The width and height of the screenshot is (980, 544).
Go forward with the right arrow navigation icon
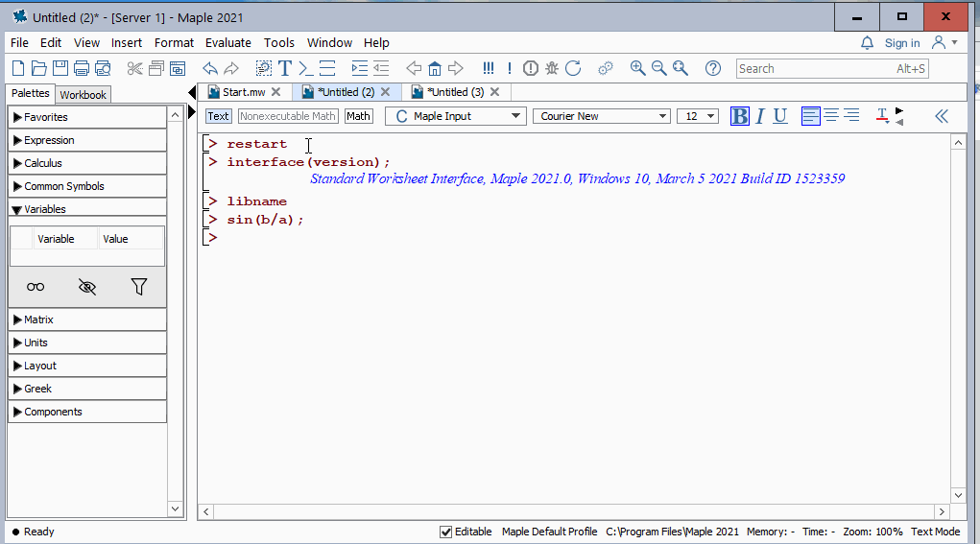(456, 68)
